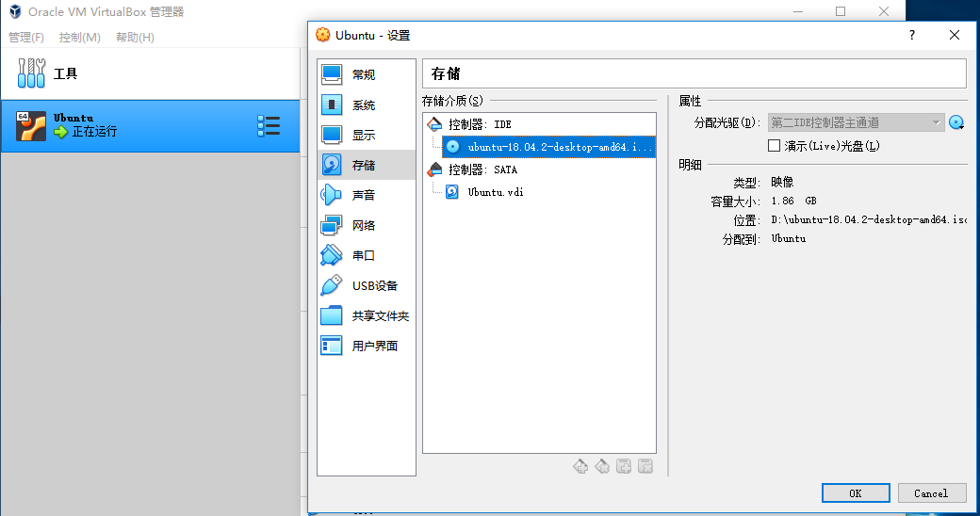Click the VirtualBox Manager title bar logo
The width and height of the screenshot is (980, 516).
pyautogui.click(x=15, y=11)
